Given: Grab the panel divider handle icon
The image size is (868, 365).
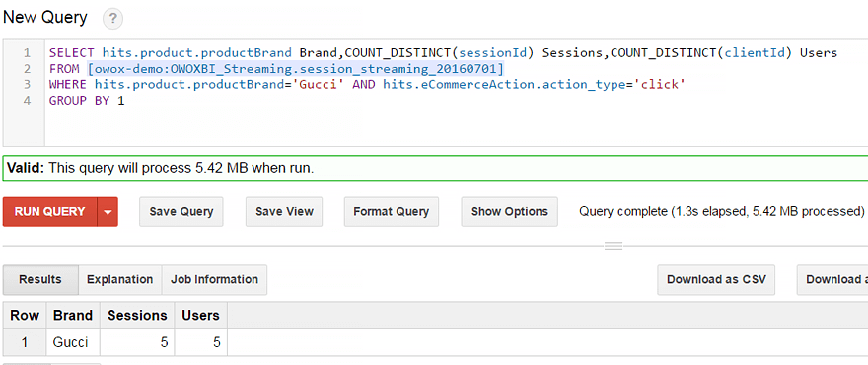Looking at the screenshot, I should click(x=614, y=246).
